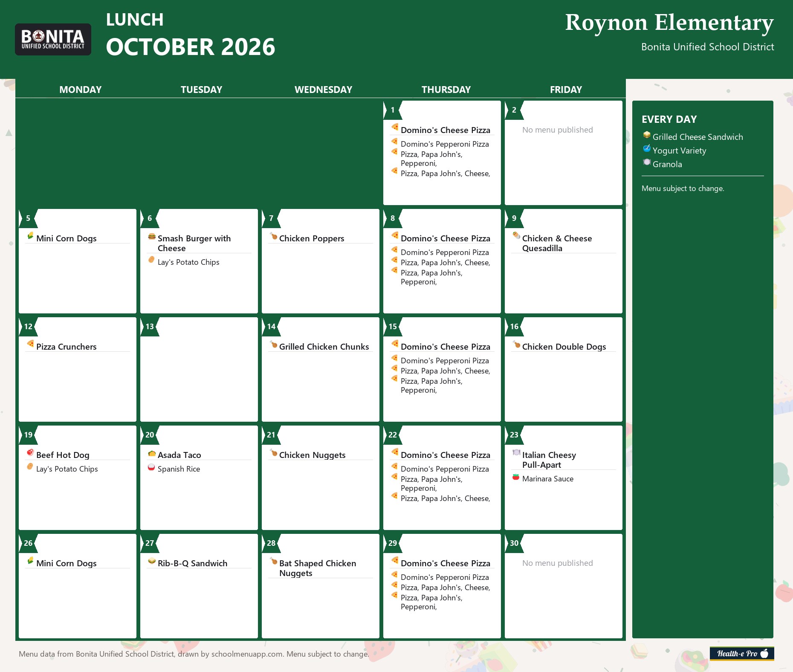Click the Granola bowl icon
This screenshot has height=672, width=793.
[x=647, y=162]
